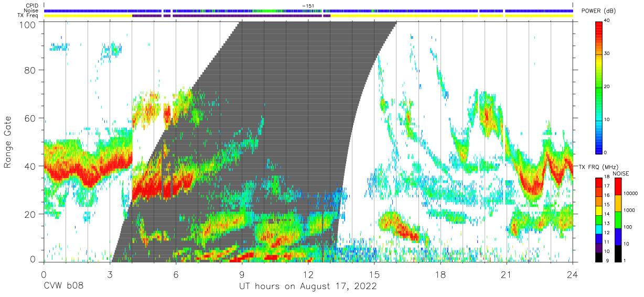Click the 'Noise' row label at top
This screenshot has width=644, height=297.
(x=30, y=10)
